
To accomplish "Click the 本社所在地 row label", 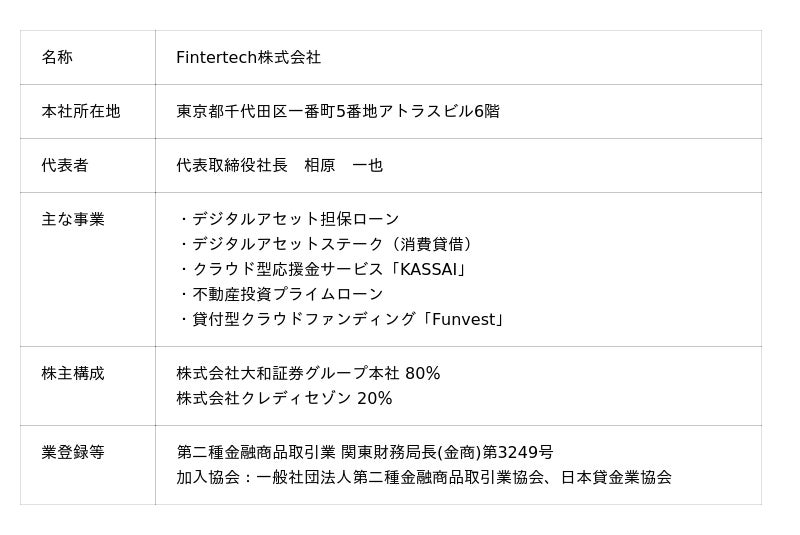I will tap(80, 112).
